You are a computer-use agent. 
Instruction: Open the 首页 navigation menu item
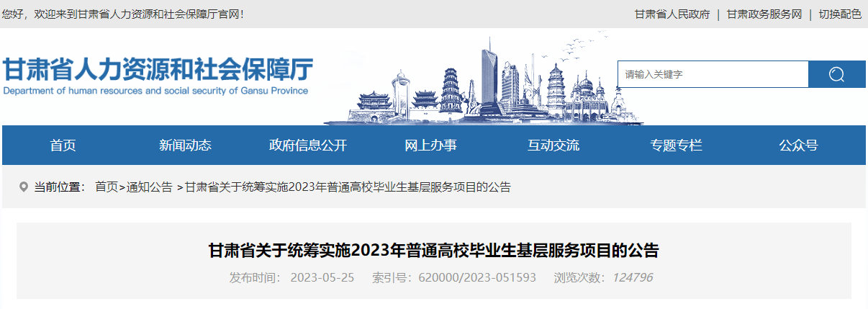click(63, 145)
